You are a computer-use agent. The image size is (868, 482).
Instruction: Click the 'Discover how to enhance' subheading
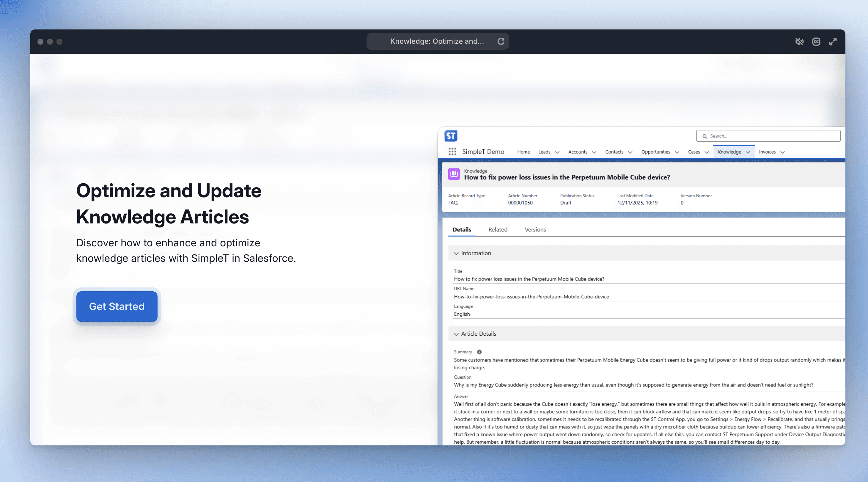coord(186,250)
